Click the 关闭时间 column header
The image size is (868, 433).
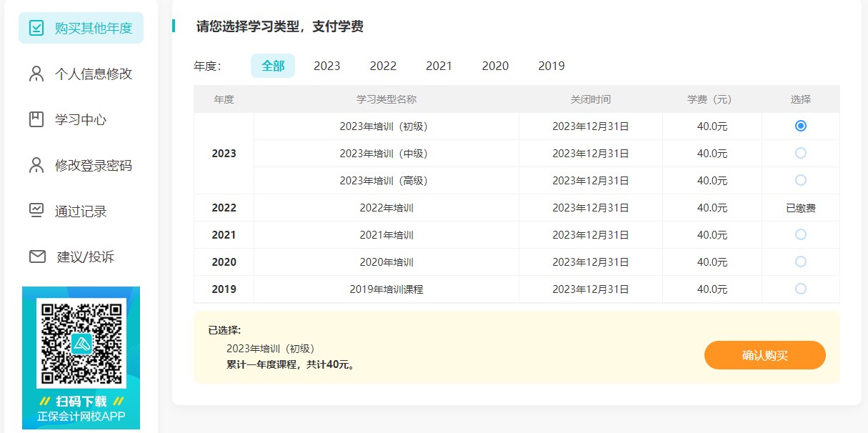click(591, 99)
